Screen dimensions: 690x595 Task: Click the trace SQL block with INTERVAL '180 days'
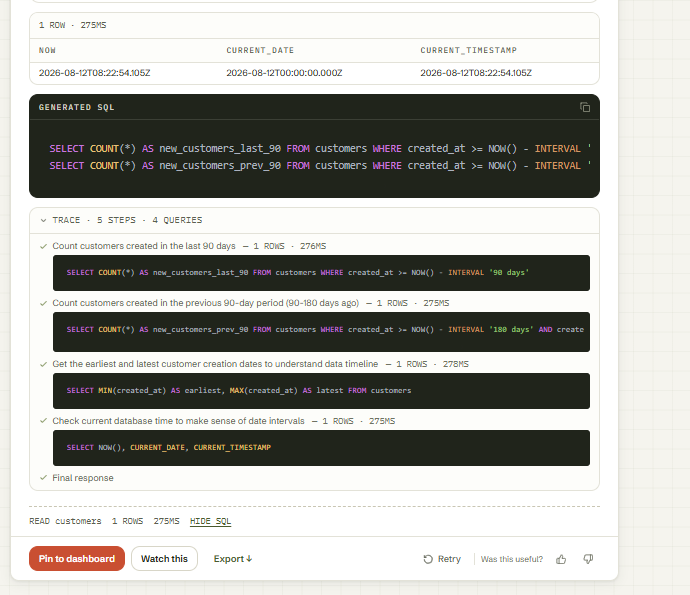pyautogui.click(x=321, y=332)
